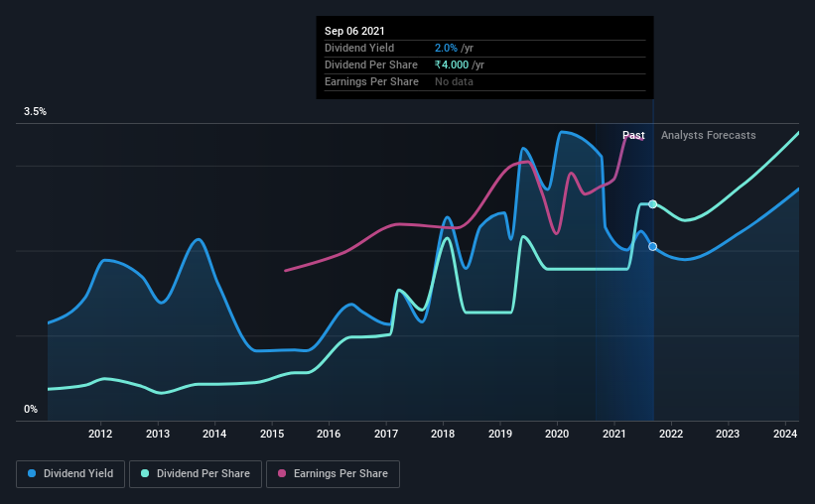Click the blue data point marker on chart

[653, 246]
